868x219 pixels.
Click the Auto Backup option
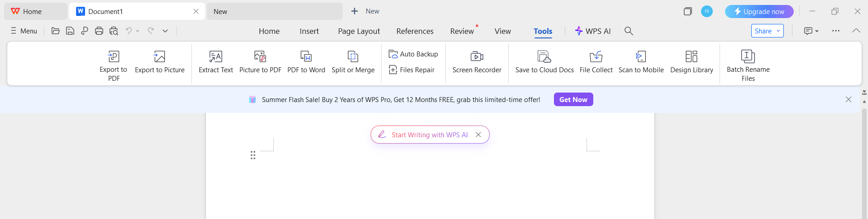coord(413,54)
